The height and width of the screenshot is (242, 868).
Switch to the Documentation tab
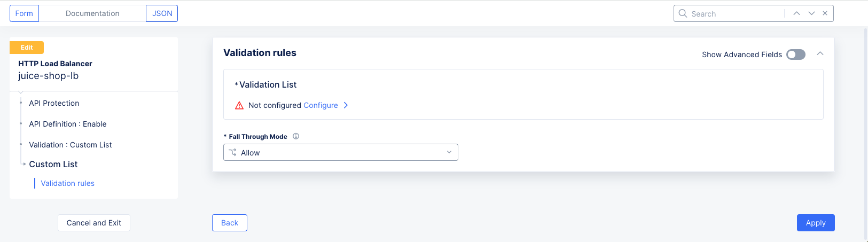(x=92, y=13)
